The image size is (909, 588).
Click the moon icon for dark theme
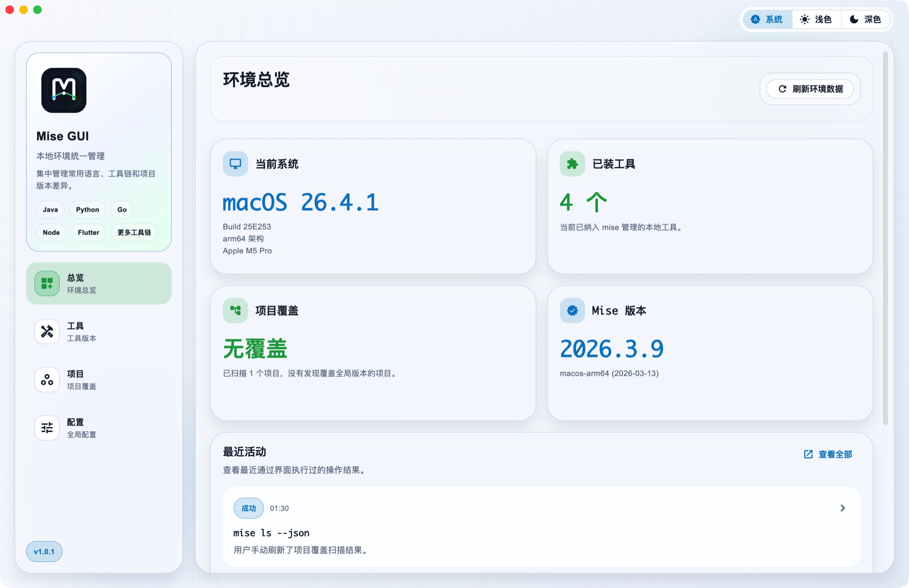point(854,20)
